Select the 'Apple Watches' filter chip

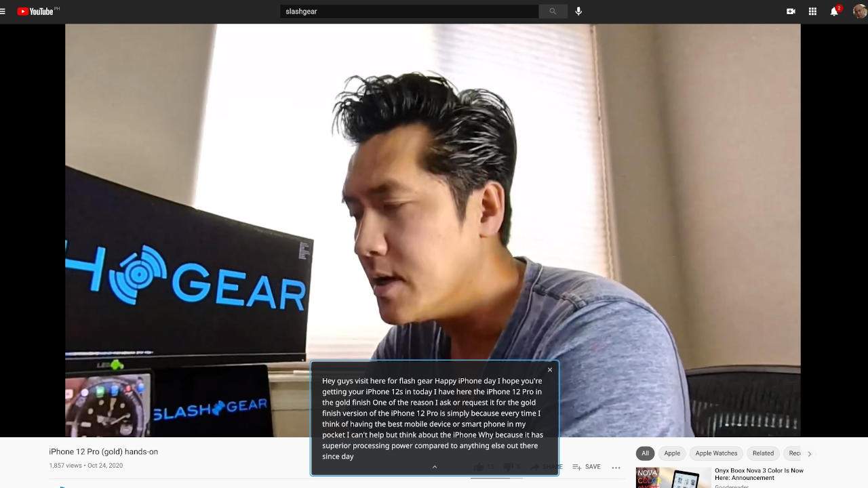point(716,453)
